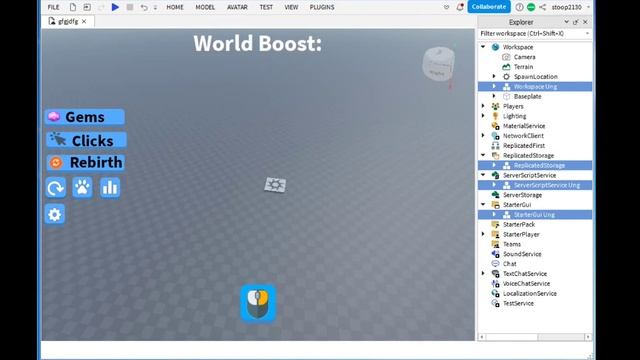Click the view orientation cube in viewport

point(439,64)
